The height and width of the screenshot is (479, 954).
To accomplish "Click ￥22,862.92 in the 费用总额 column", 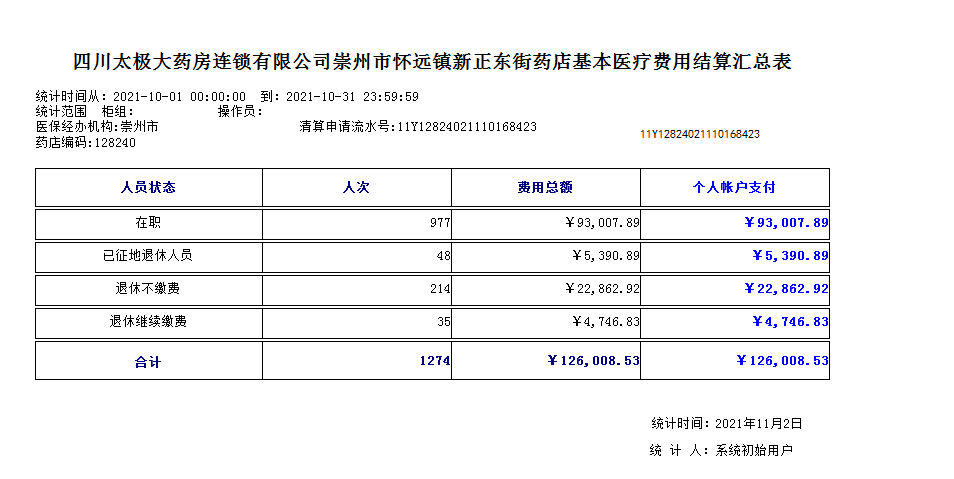I will point(602,289).
